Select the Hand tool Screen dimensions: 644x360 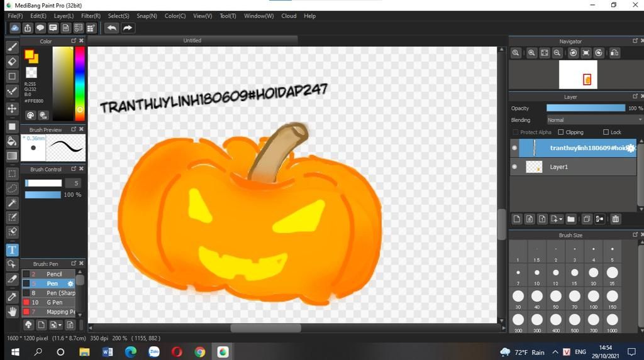click(x=13, y=312)
